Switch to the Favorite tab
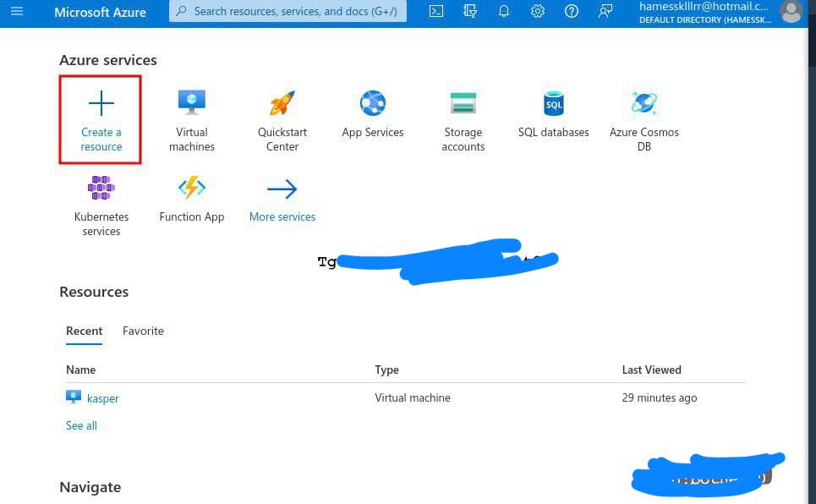Screen dimensions: 816x504 click(143, 331)
